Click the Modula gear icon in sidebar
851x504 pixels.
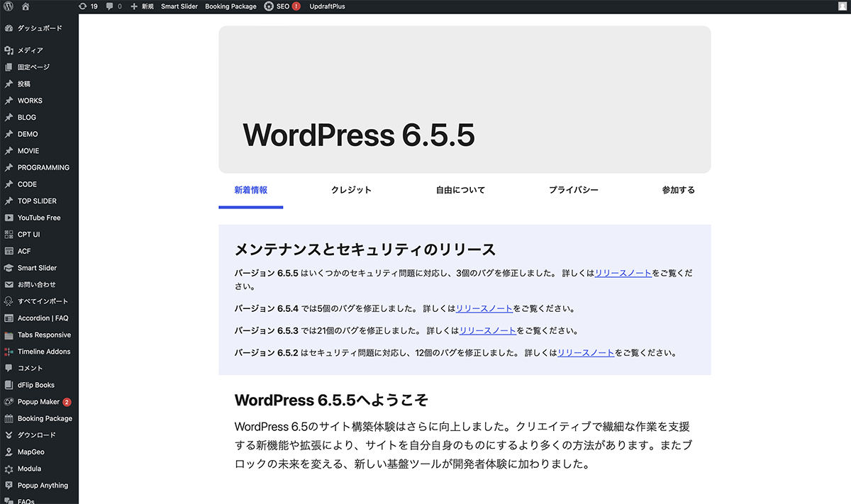[9, 469]
